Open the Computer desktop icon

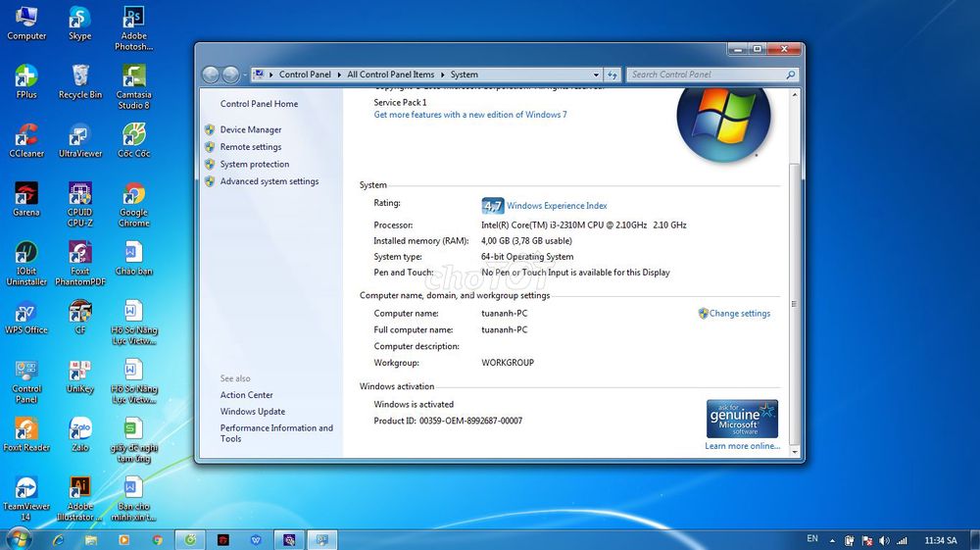[x=26, y=24]
